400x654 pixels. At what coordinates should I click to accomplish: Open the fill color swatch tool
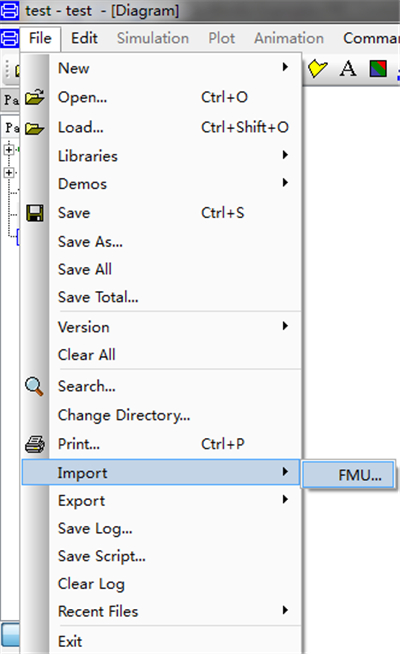coord(378,68)
